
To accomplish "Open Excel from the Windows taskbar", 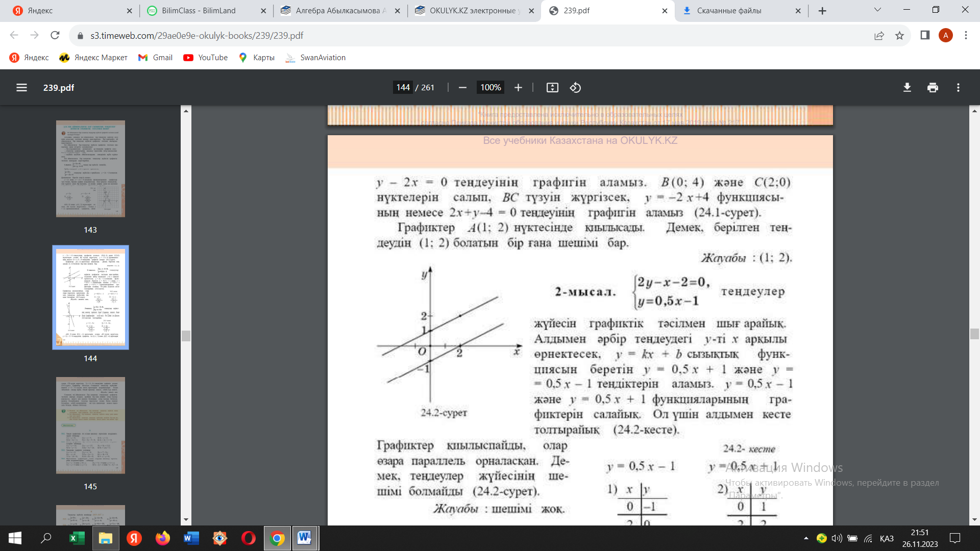I will coord(77,538).
